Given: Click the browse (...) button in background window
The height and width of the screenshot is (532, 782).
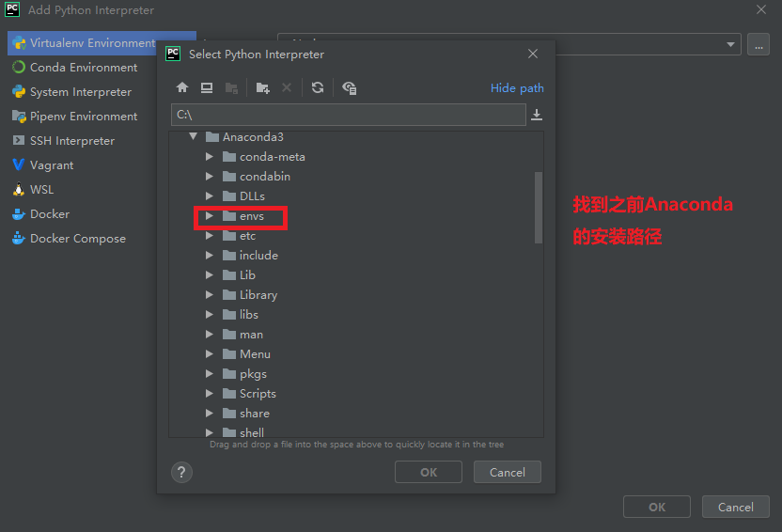Looking at the screenshot, I should [759, 45].
